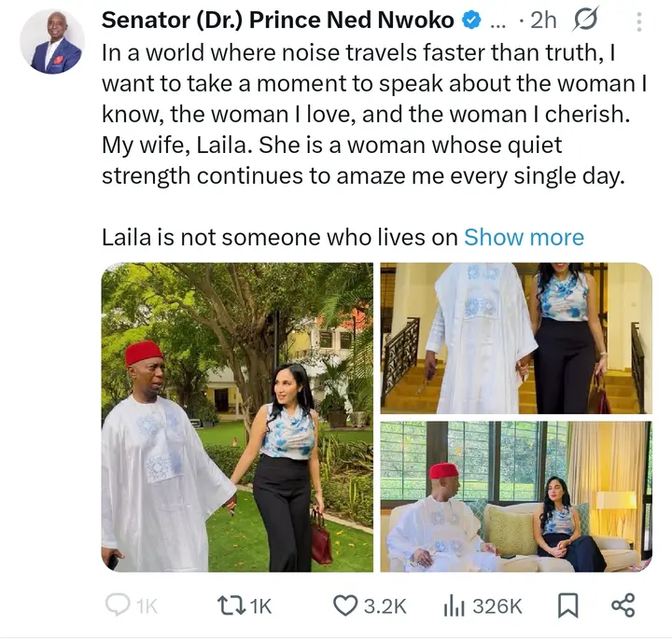Bookmark this post
672x639 pixels.
pos(567,605)
